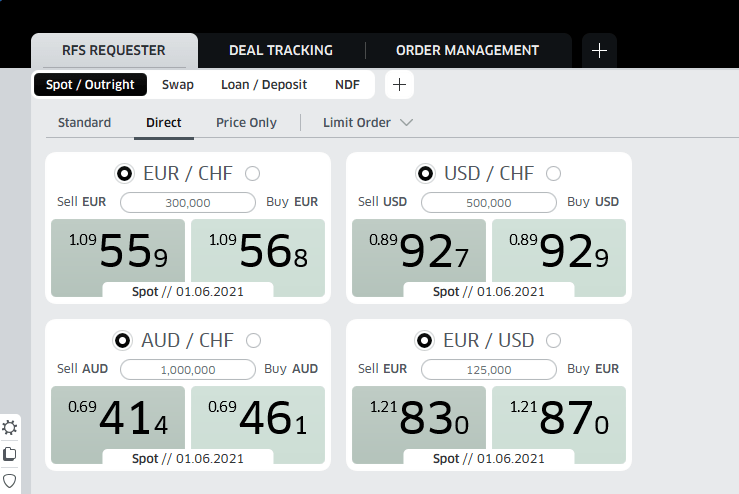Click the plus icon beside Order Management tab
Viewport: 739px width, 494px height.
coord(599,51)
